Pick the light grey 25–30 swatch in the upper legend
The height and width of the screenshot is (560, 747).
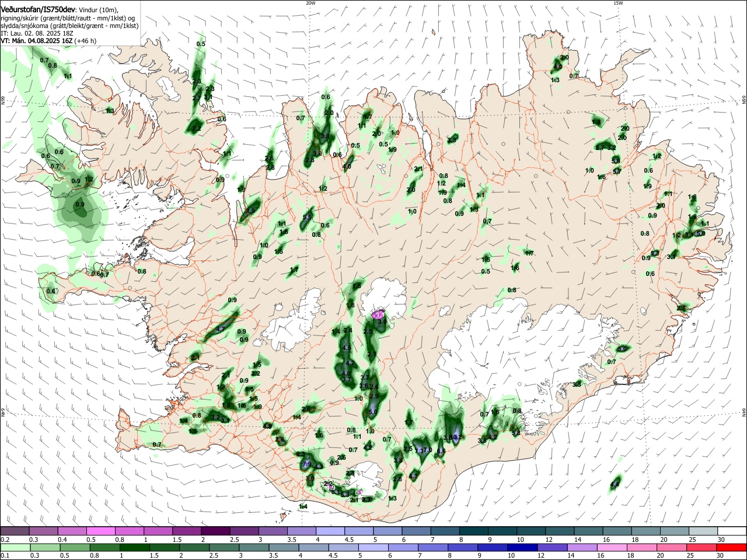coord(703,531)
